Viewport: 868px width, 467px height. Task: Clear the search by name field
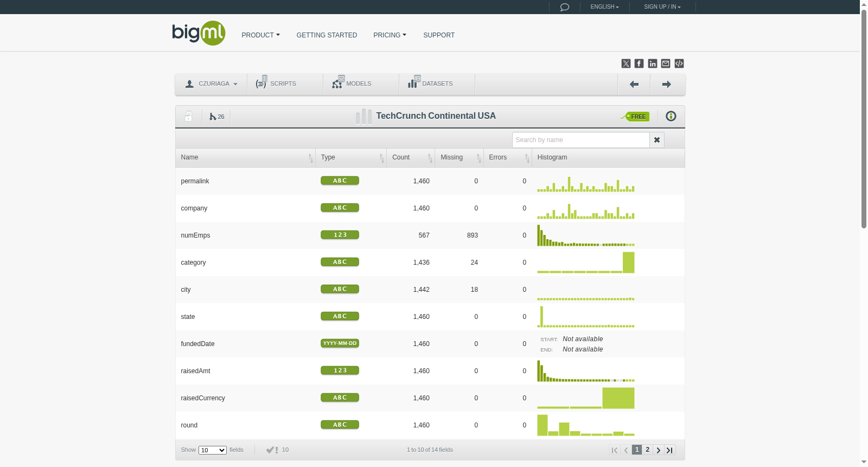click(x=657, y=140)
